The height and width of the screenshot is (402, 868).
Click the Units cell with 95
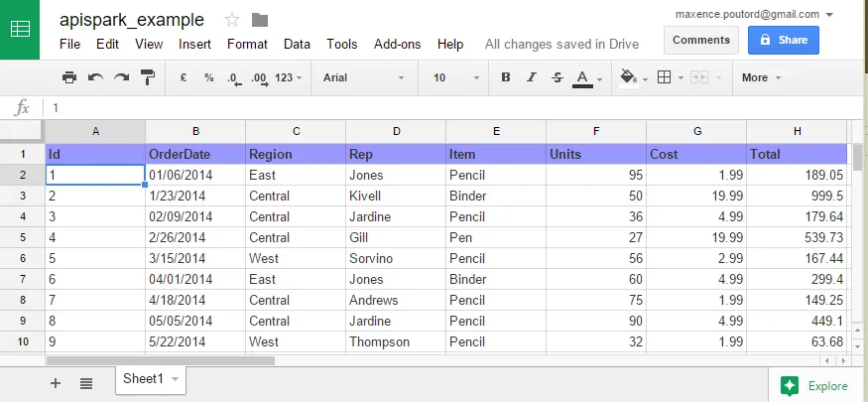tap(596, 175)
